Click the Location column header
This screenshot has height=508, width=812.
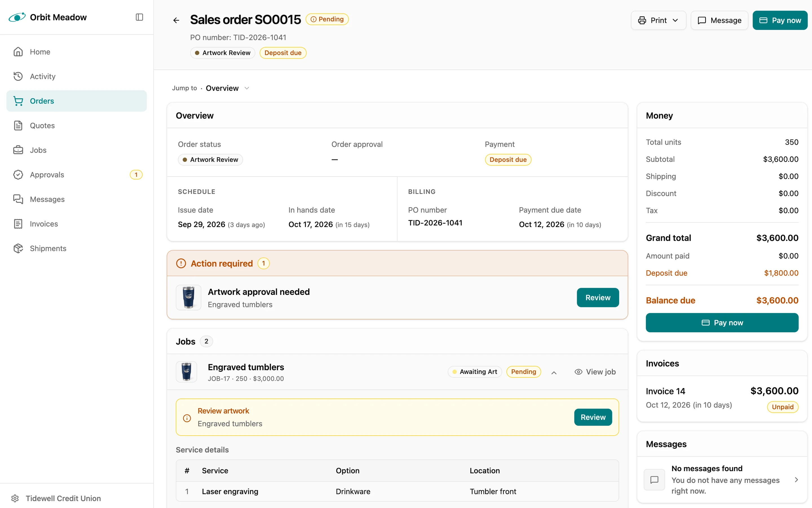pyautogui.click(x=484, y=471)
